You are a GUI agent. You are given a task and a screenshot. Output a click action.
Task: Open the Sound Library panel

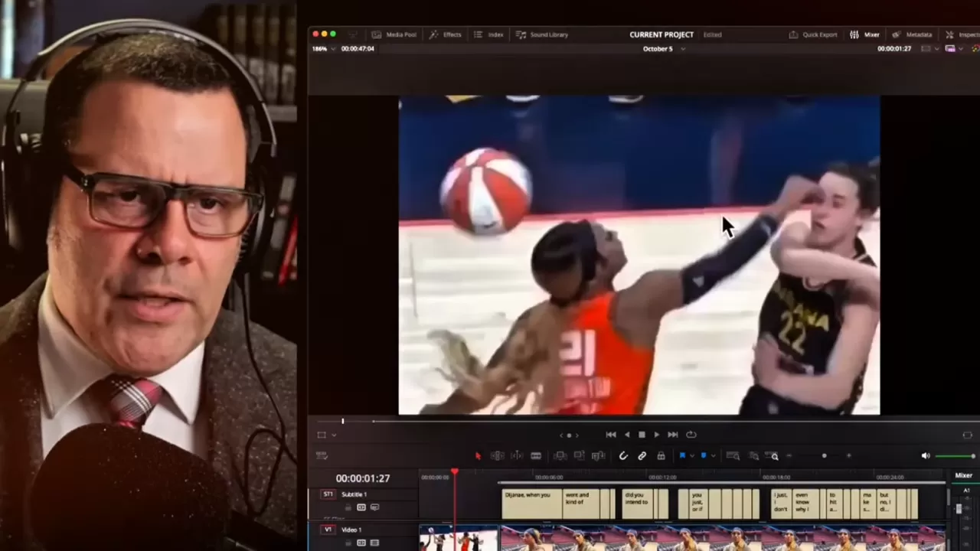point(542,34)
